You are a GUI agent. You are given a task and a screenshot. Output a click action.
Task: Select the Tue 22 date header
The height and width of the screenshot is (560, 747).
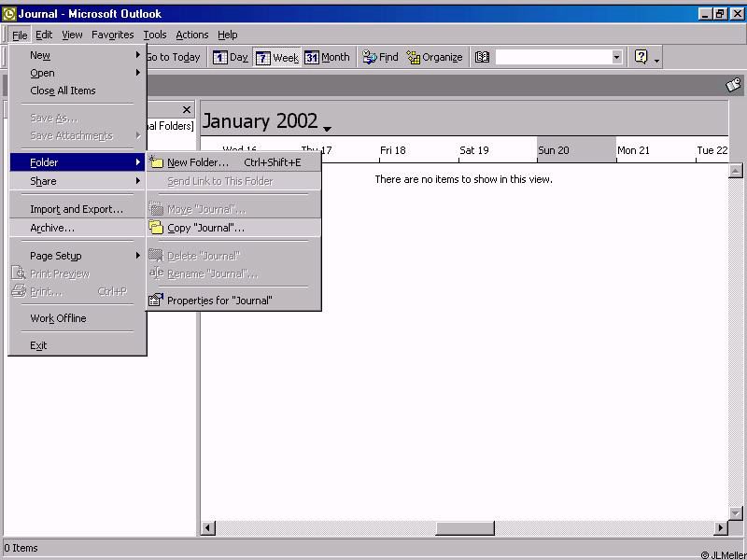(x=712, y=150)
